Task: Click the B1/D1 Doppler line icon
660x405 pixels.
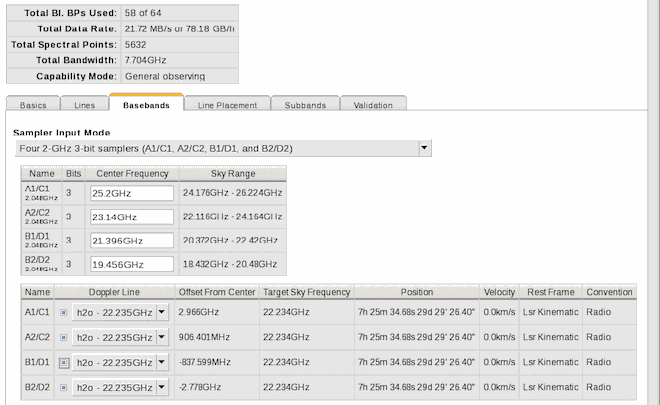Action: click(x=64, y=362)
